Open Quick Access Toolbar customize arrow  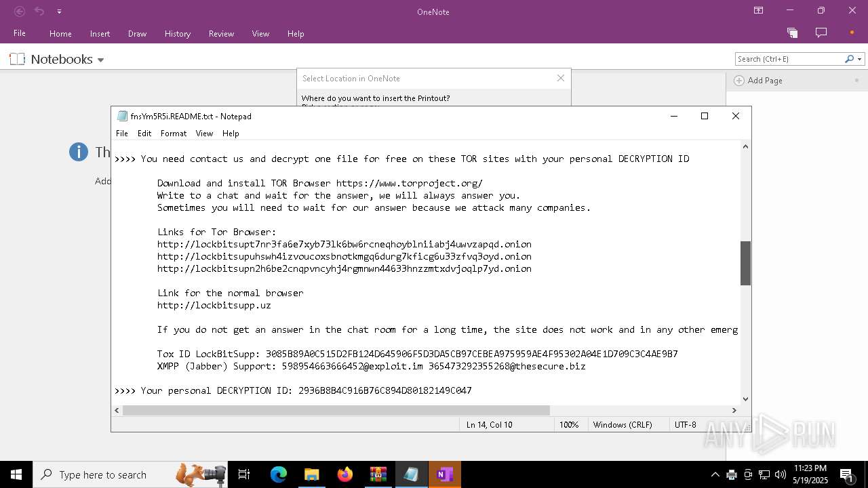tap(59, 12)
